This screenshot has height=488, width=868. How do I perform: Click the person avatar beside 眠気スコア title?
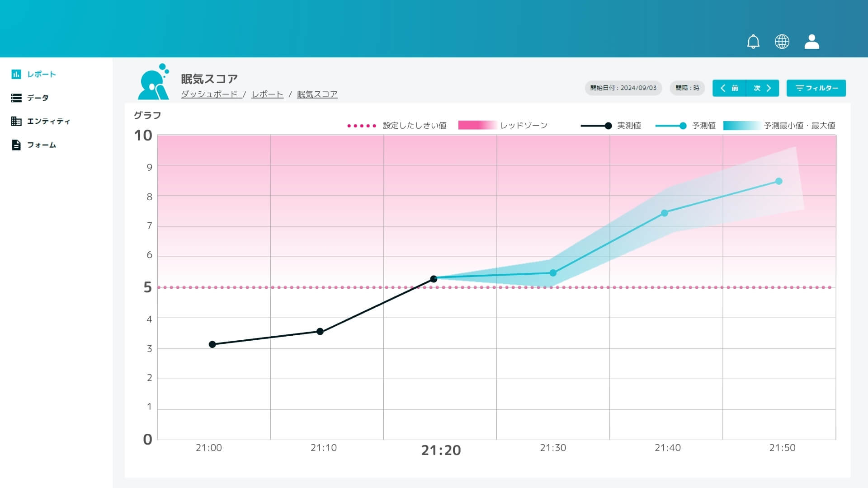pos(155,85)
